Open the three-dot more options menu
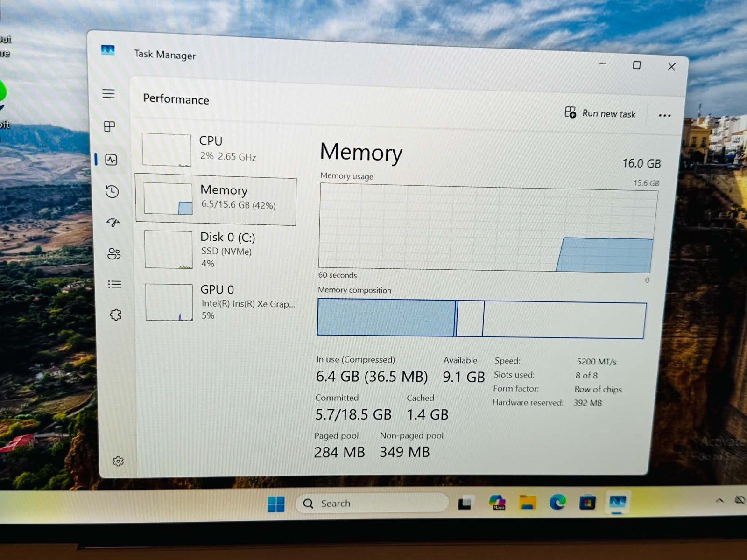The width and height of the screenshot is (747, 560). (x=664, y=115)
